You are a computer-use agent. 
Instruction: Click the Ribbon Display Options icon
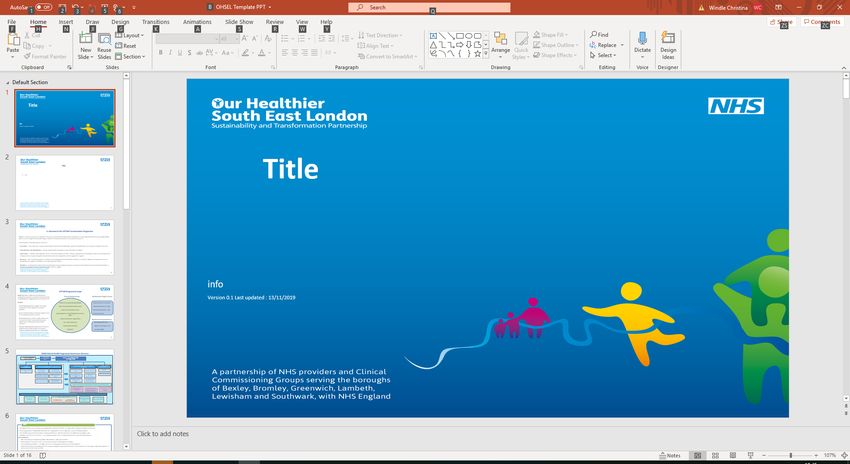[x=778, y=7]
